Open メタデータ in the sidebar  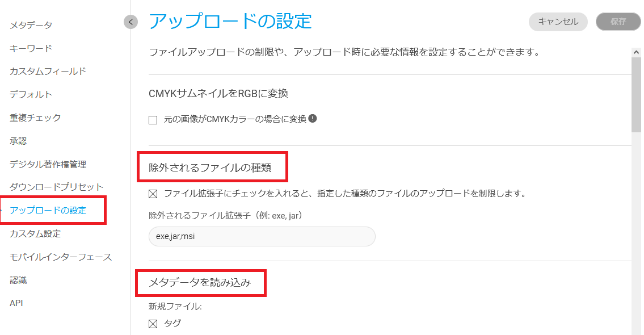[x=31, y=25]
